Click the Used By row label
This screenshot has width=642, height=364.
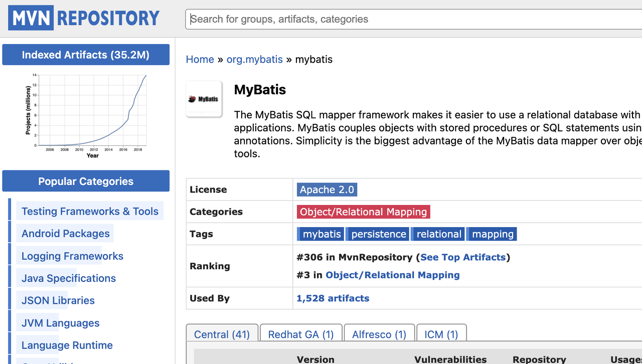(210, 298)
